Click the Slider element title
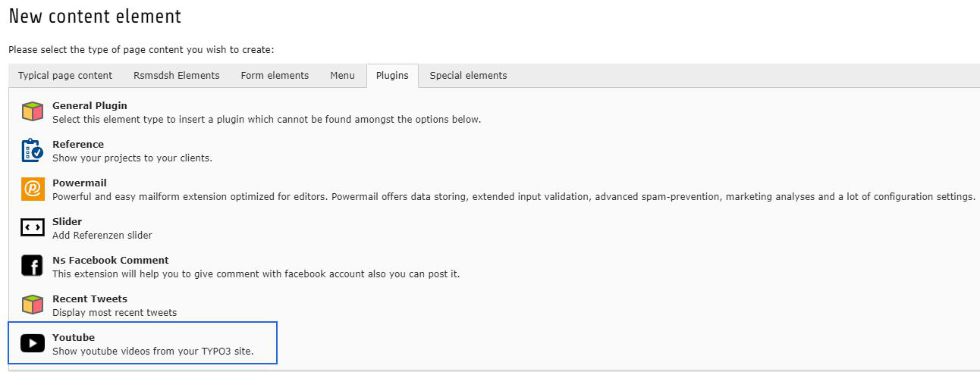This screenshot has height=372, width=980. [x=68, y=221]
